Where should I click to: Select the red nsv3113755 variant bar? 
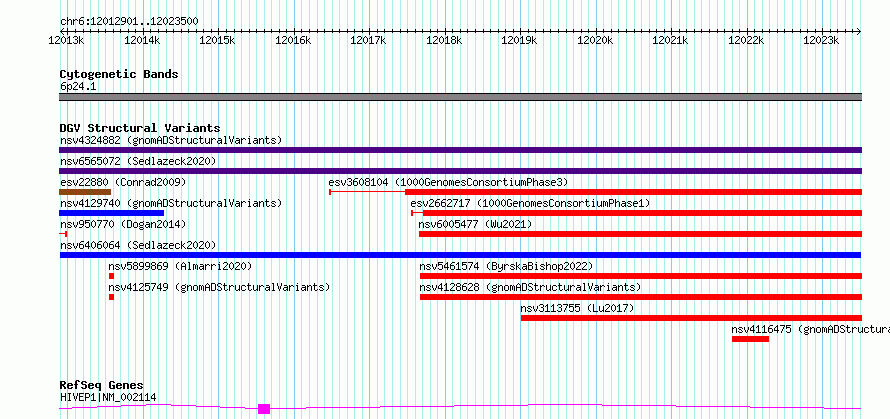click(691, 318)
